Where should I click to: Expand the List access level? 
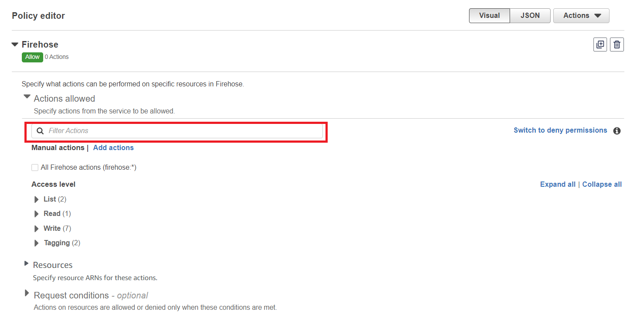[x=37, y=199]
